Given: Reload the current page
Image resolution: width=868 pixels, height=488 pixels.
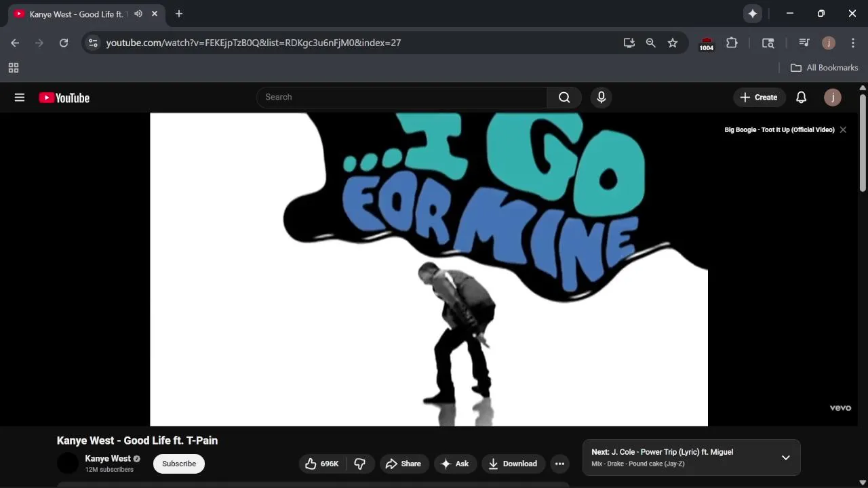Looking at the screenshot, I should pyautogui.click(x=64, y=43).
